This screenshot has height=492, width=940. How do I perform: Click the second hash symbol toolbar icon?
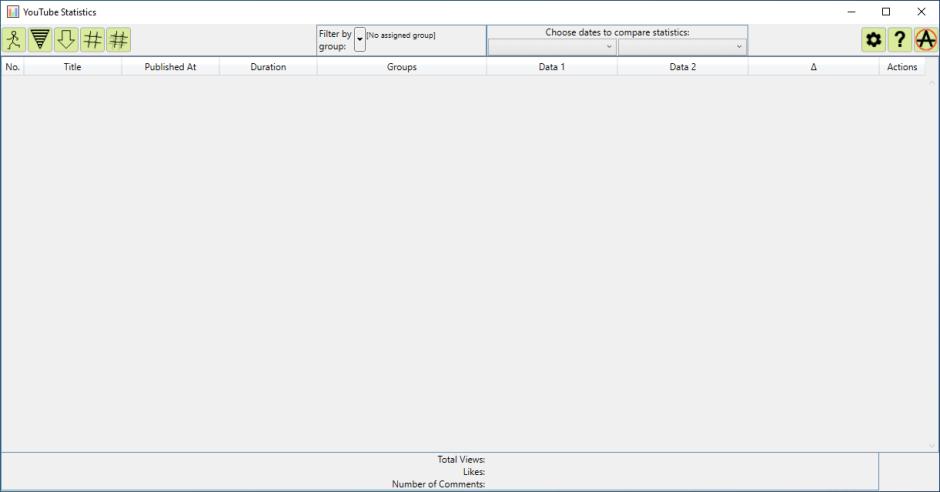pyautogui.click(x=119, y=40)
